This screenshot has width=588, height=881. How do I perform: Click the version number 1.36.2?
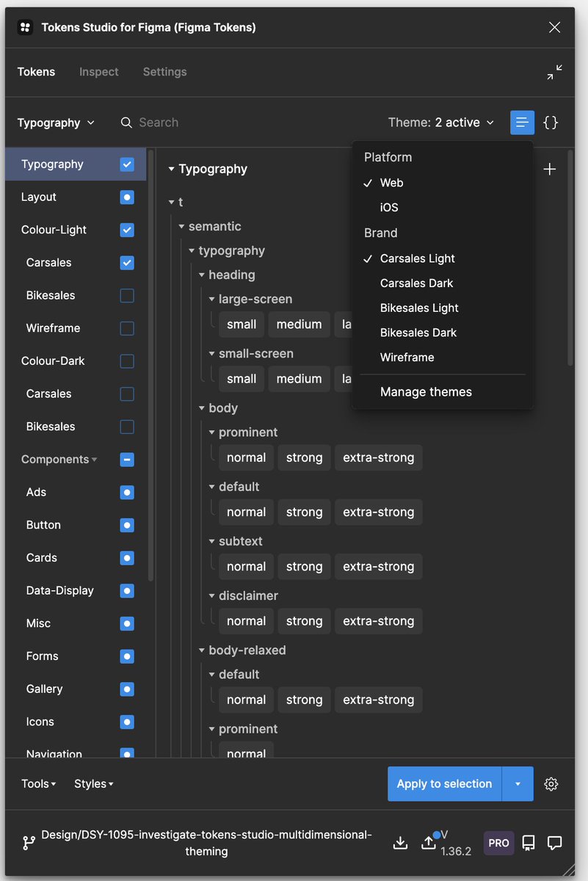click(x=456, y=852)
